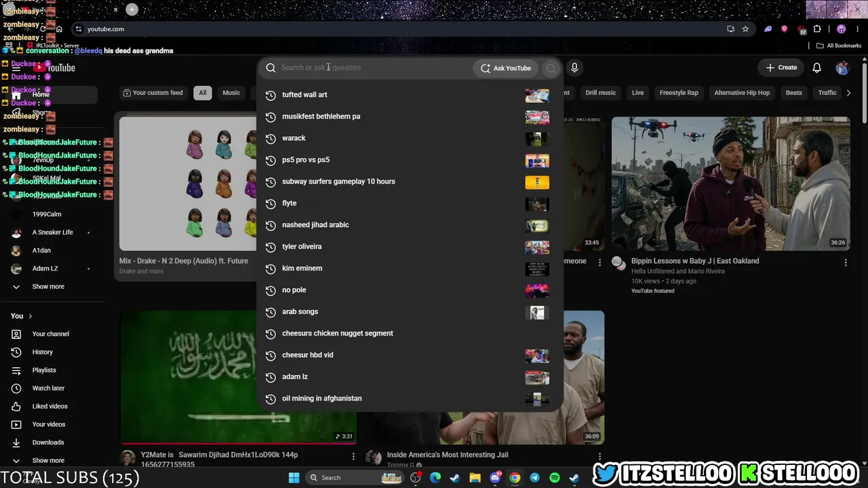Screen dimensions: 868x488
Task: Open the Mix Drake N 2 Deep thumbnail
Action: tap(189, 184)
